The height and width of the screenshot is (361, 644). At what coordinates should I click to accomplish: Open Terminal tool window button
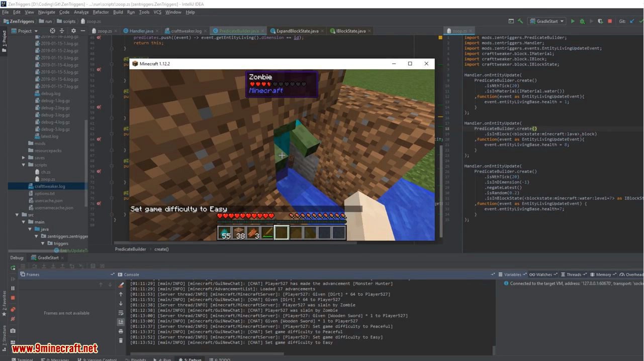[x=22, y=359]
